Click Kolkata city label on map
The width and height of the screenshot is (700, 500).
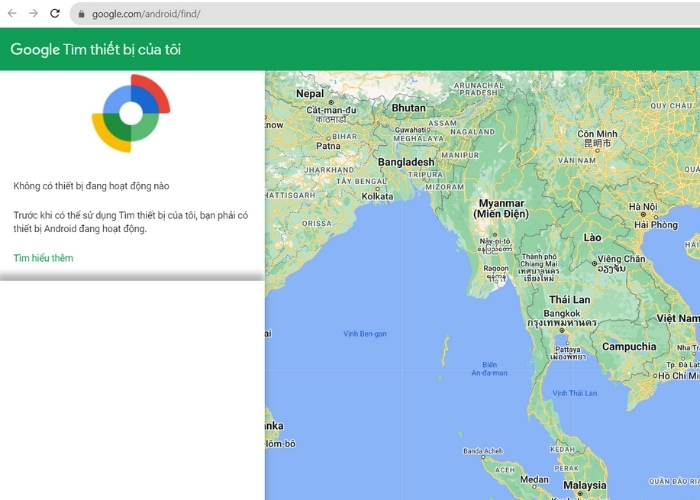pos(377,196)
